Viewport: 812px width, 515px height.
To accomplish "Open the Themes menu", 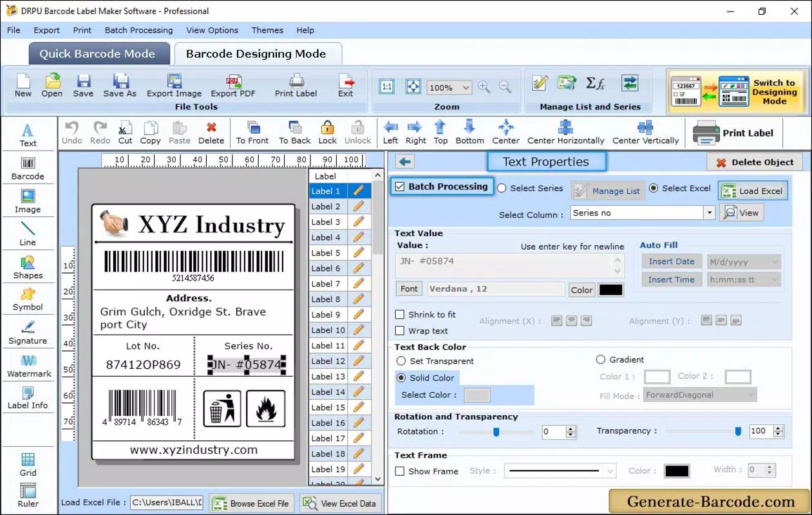I will coord(267,30).
